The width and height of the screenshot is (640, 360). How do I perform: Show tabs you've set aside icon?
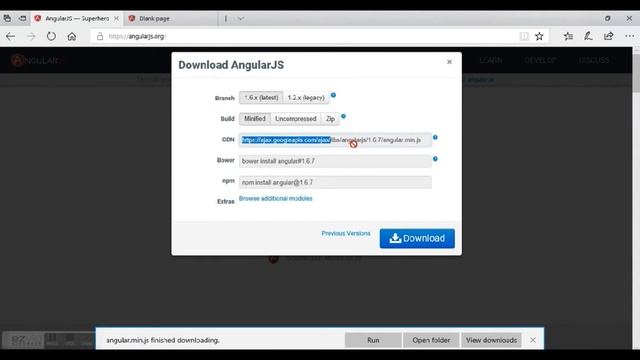point(7,18)
